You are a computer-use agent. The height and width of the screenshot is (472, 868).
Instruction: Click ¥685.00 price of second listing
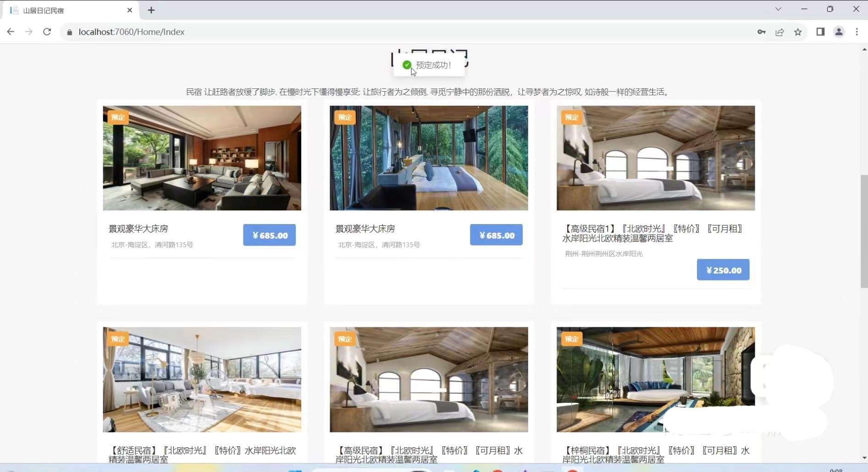click(496, 235)
